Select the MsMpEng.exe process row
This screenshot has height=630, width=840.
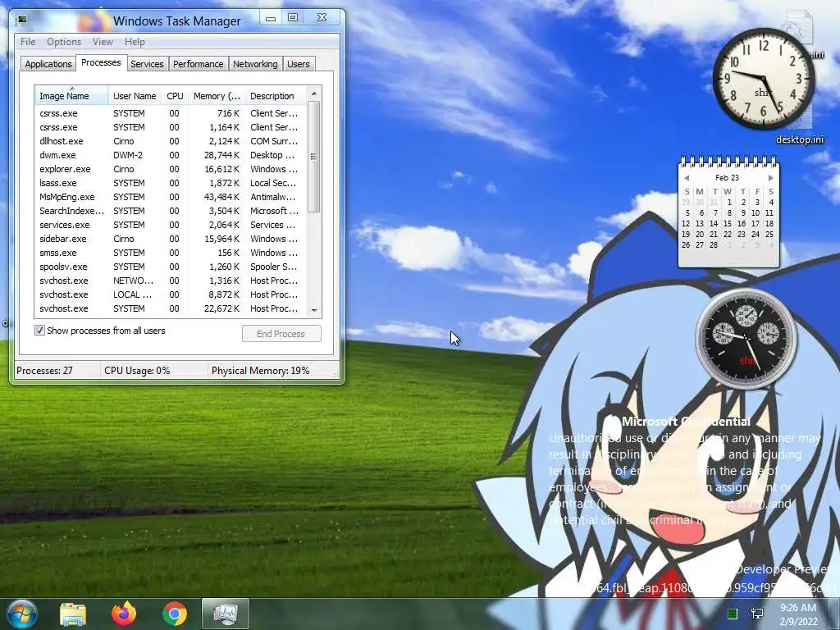[171, 197]
